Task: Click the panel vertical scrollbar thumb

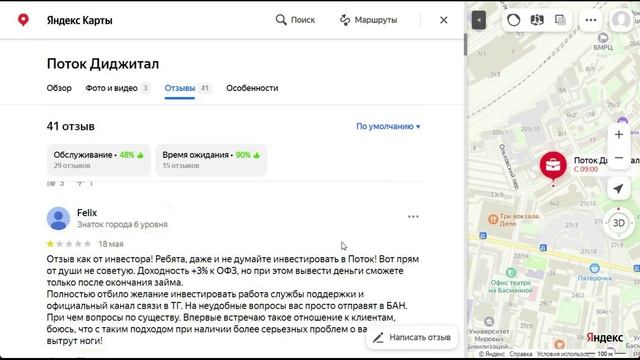Action: (465, 44)
